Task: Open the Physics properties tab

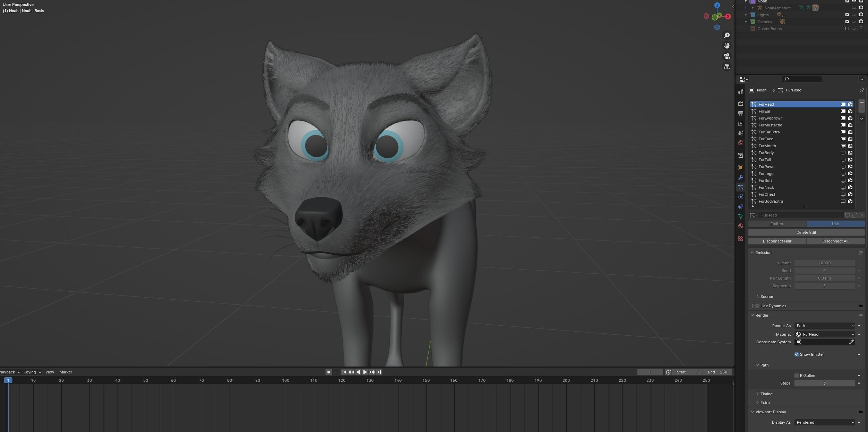Action: tap(740, 197)
